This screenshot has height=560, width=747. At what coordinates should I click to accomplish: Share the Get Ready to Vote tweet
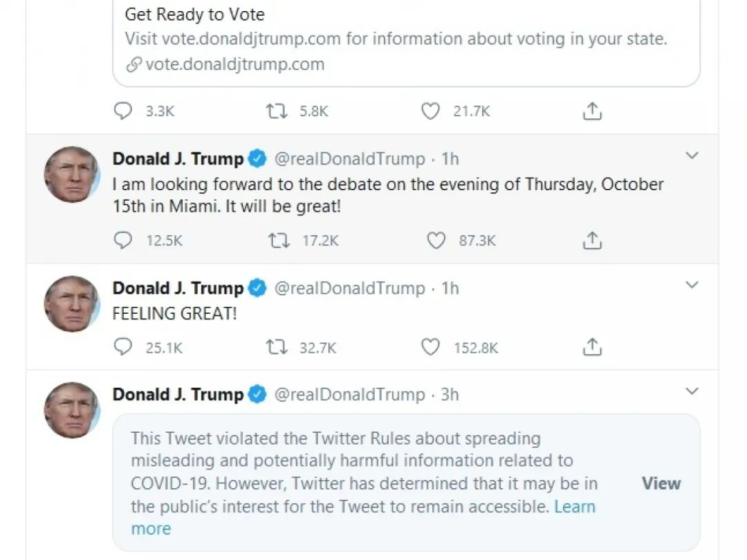pyautogui.click(x=592, y=111)
